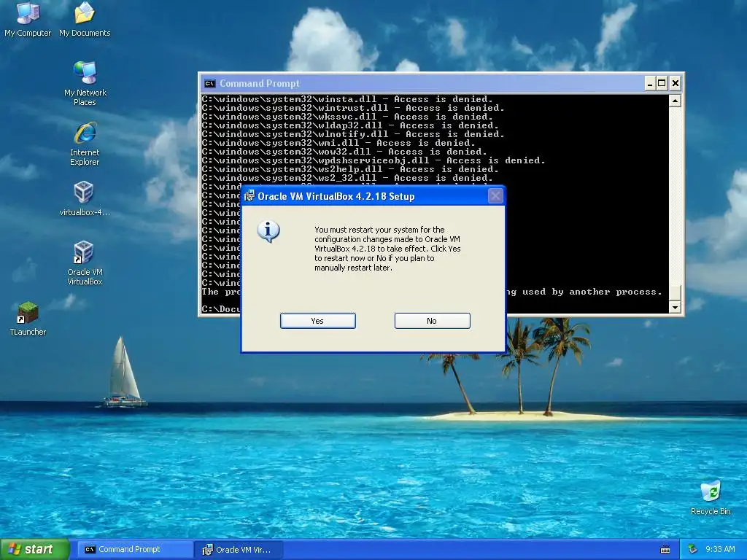Click Yes to restart now
Screen dimensions: 747x560
(x=318, y=321)
